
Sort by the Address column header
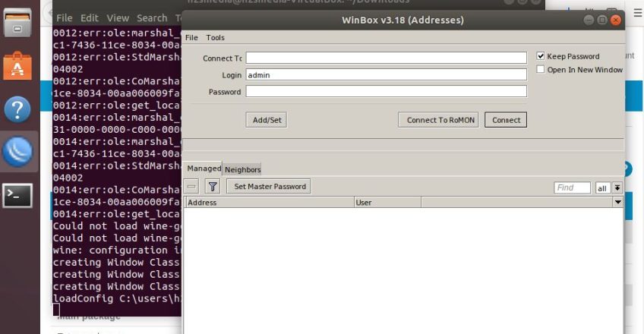point(269,202)
